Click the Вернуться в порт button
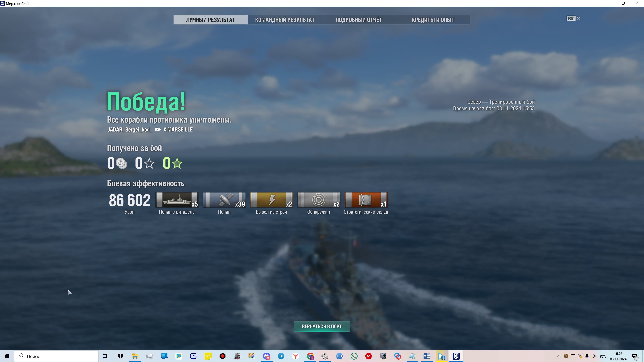644x362 pixels. click(322, 326)
